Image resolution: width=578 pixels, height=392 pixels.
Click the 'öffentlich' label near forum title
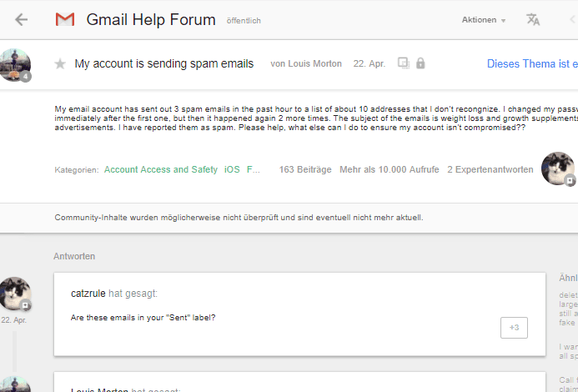coord(244,21)
